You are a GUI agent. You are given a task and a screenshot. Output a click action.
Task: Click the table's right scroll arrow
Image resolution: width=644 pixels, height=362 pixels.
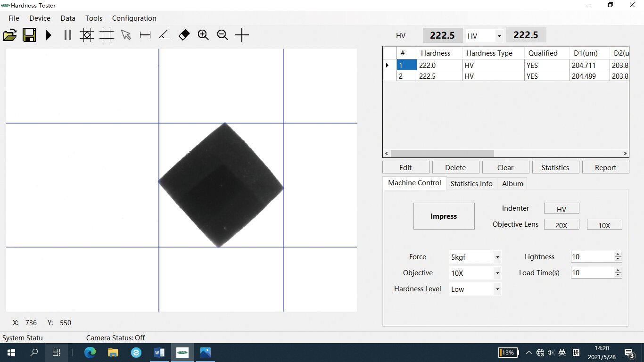click(x=625, y=154)
